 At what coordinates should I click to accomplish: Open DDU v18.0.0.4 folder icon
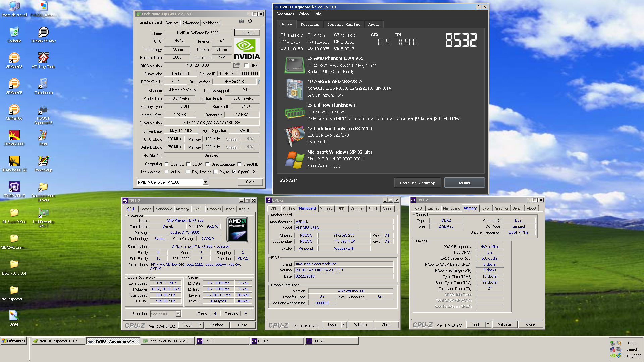(x=14, y=267)
